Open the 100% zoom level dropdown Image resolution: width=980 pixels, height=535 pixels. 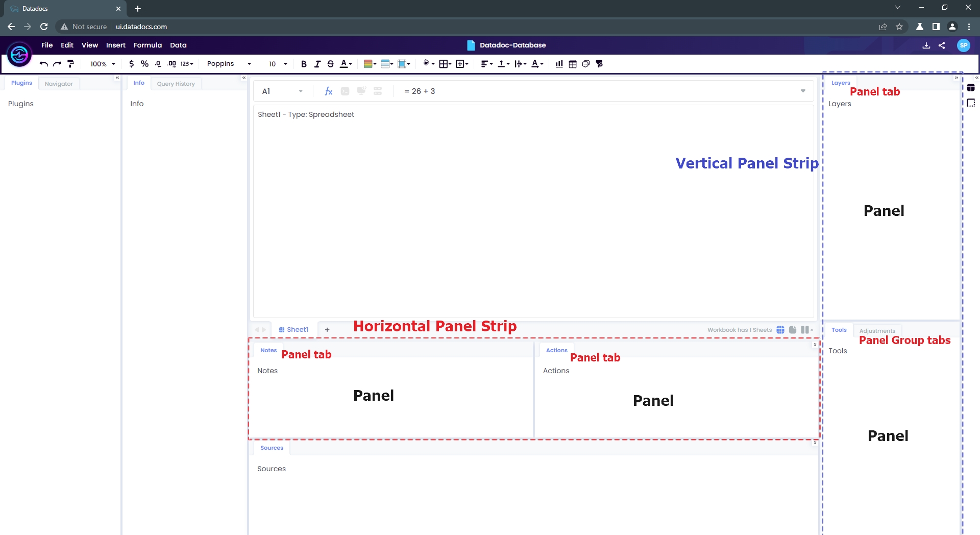coord(103,64)
